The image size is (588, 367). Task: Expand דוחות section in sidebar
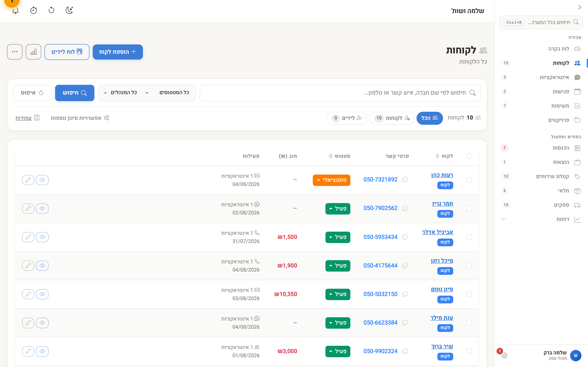541,219
